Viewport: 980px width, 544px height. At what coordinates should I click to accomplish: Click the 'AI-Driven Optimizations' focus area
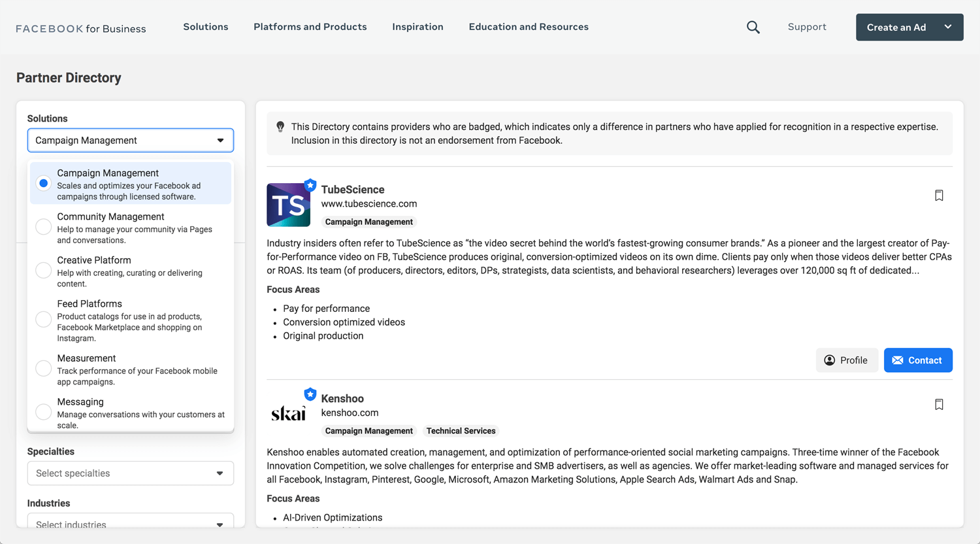(333, 518)
